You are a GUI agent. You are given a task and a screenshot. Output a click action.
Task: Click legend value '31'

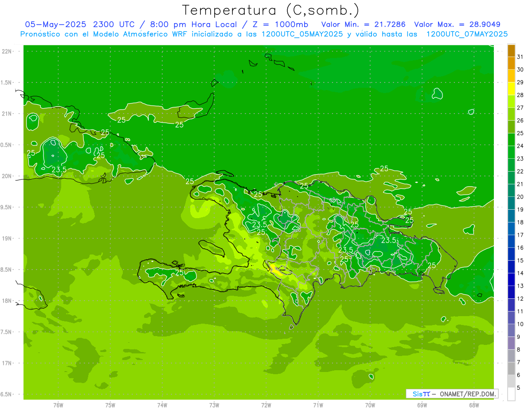pyautogui.click(x=520, y=57)
